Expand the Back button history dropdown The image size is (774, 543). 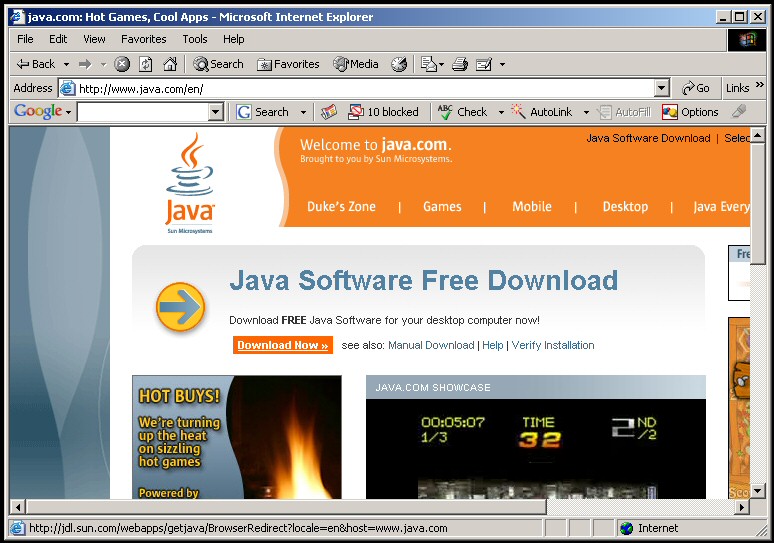[66, 65]
